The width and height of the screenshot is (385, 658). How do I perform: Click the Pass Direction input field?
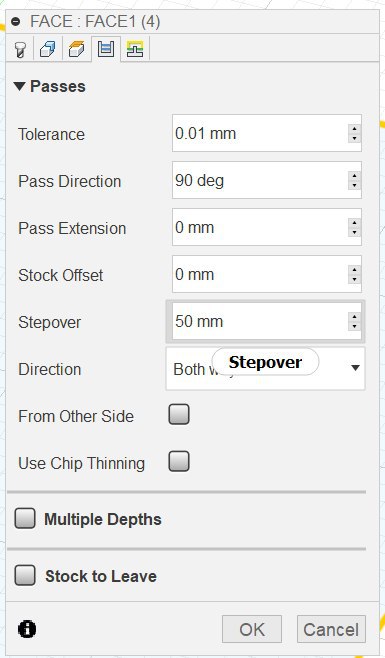pos(267,180)
